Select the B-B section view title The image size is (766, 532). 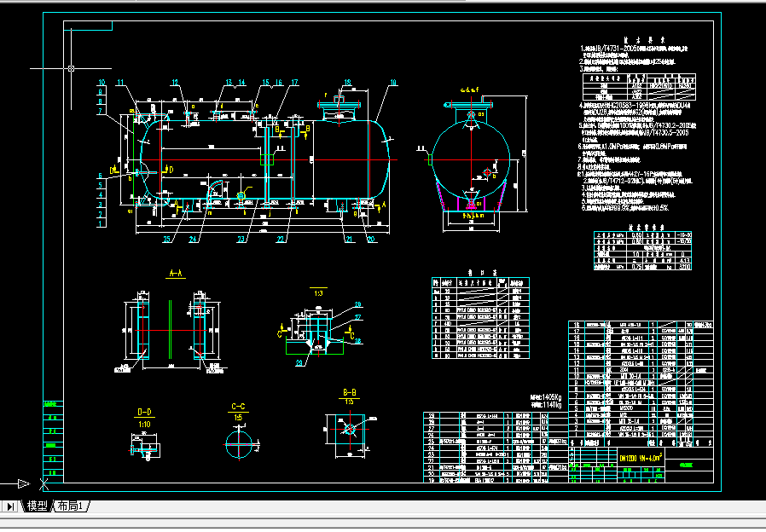(349, 393)
